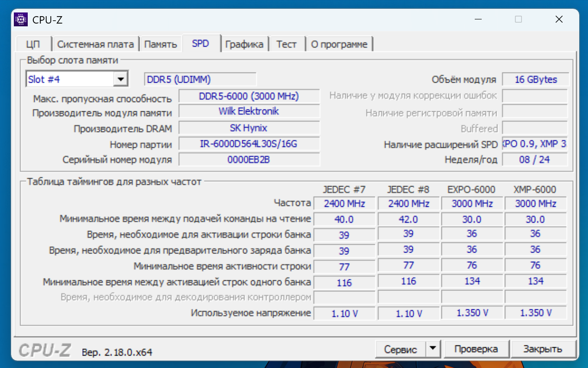This screenshot has width=588, height=368.
Task: Click the serial number 0000EB2B
Action: (249, 159)
